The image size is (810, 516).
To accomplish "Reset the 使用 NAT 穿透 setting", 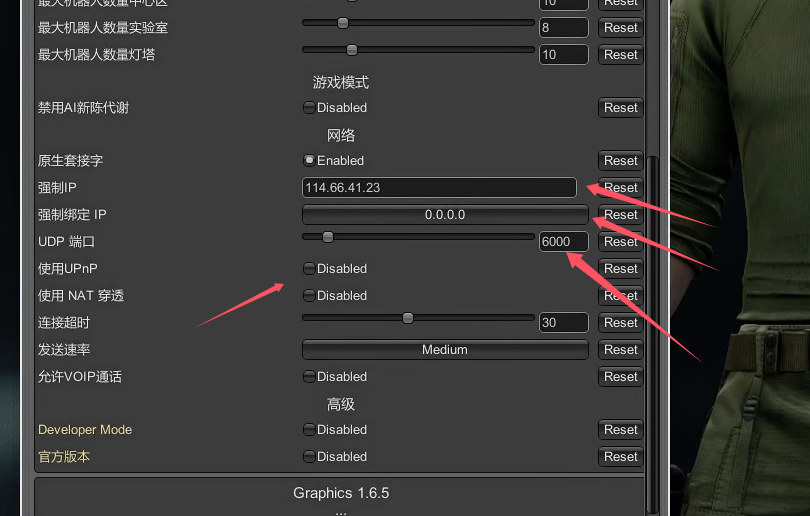I will 620,295.
